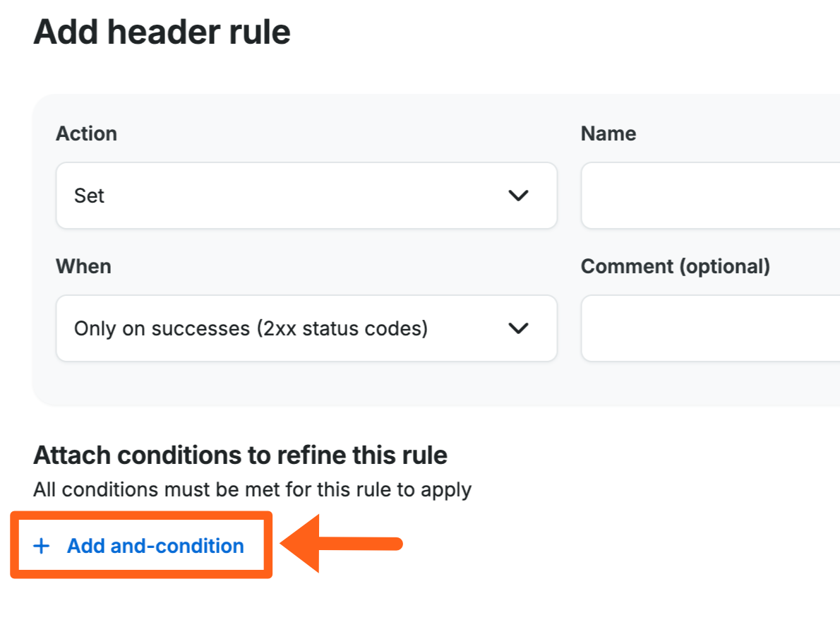Click empty gray form panel below When dropdown
This screenshot has height=620, width=840.
click(x=304, y=385)
